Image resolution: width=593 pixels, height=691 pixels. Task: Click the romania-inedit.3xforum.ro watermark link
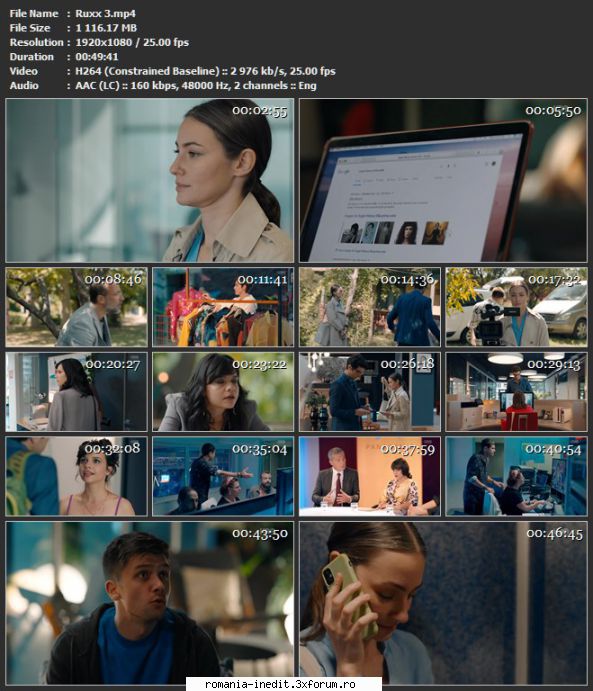click(x=280, y=684)
